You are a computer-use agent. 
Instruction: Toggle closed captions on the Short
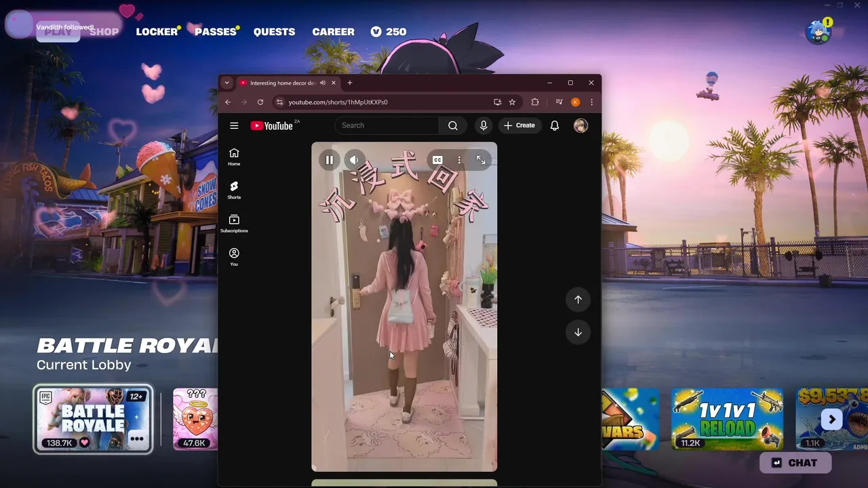437,160
